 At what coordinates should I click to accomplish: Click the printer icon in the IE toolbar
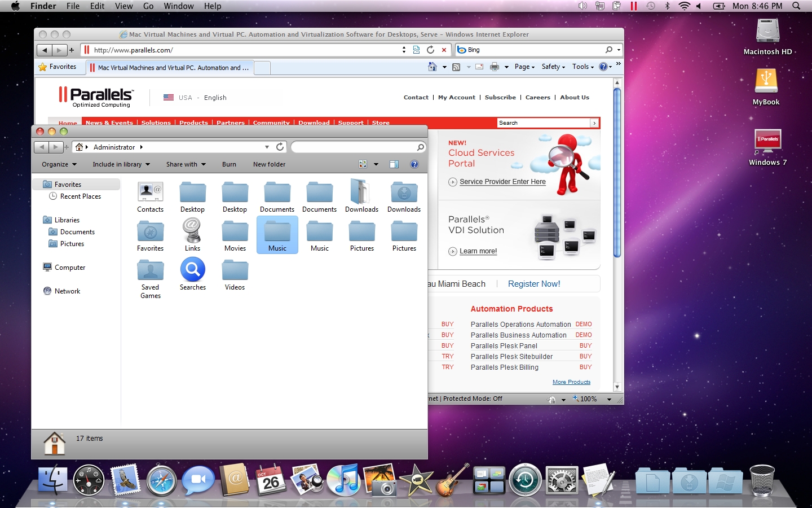click(x=495, y=67)
